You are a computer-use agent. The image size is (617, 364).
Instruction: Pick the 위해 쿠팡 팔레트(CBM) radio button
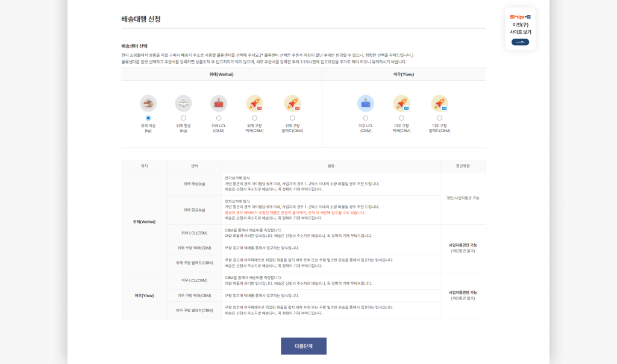(292, 118)
